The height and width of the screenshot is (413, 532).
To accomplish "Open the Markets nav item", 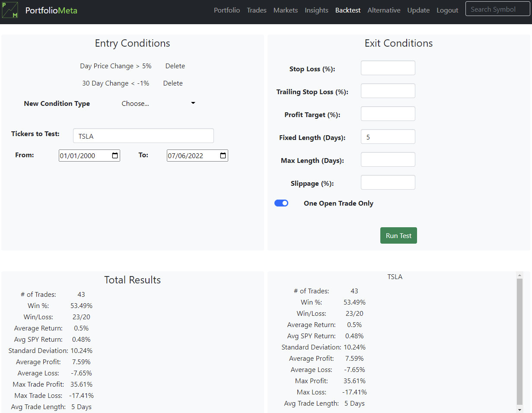I will pyautogui.click(x=286, y=10).
